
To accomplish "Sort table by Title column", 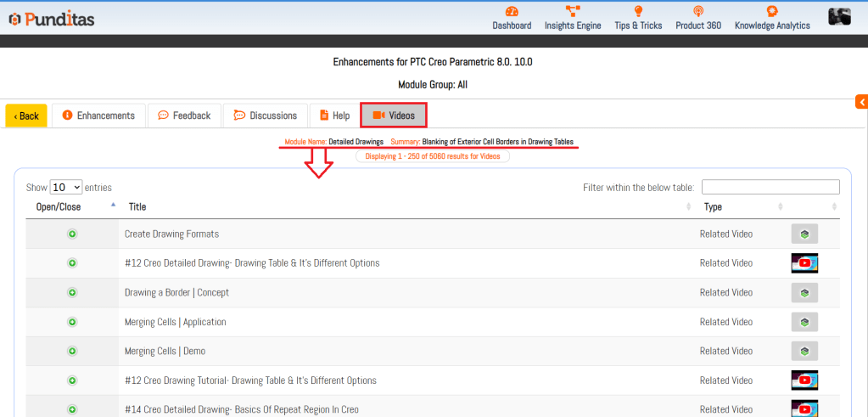I will 137,206.
